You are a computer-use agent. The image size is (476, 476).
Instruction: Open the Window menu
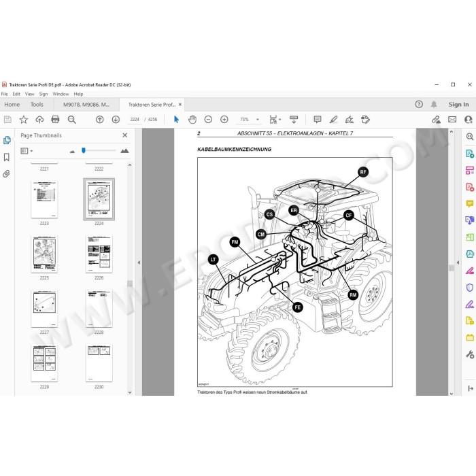click(x=61, y=94)
